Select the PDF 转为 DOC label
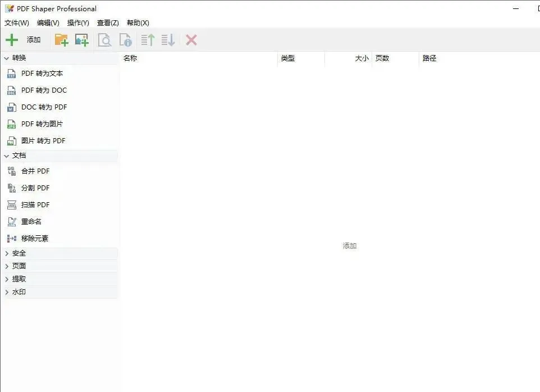Image resolution: width=540 pixels, height=392 pixels. pyautogui.click(x=44, y=90)
